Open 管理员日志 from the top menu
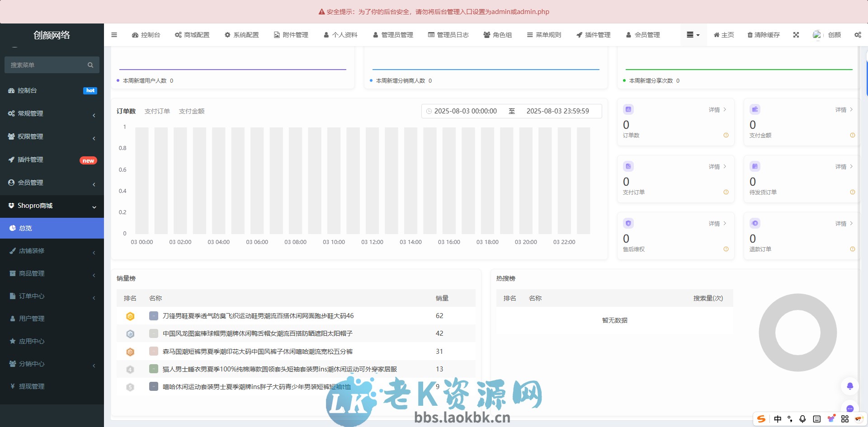This screenshot has height=427, width=868. [x=448, y=35]
